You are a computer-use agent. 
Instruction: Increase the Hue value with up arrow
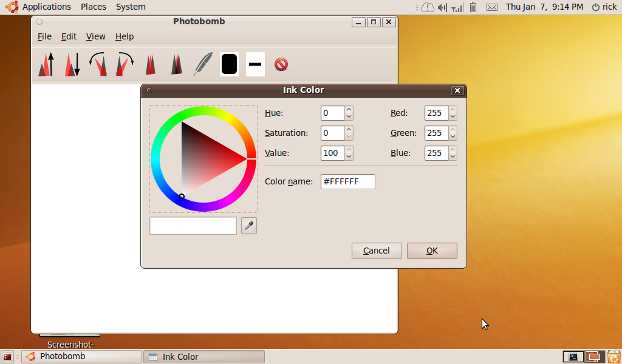click(x=349, y=110)
